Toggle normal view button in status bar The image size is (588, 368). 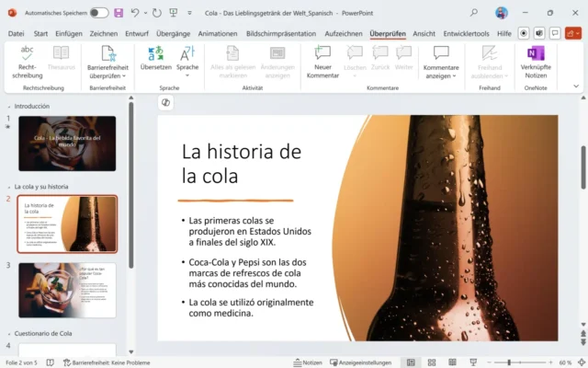coord(411,362)
